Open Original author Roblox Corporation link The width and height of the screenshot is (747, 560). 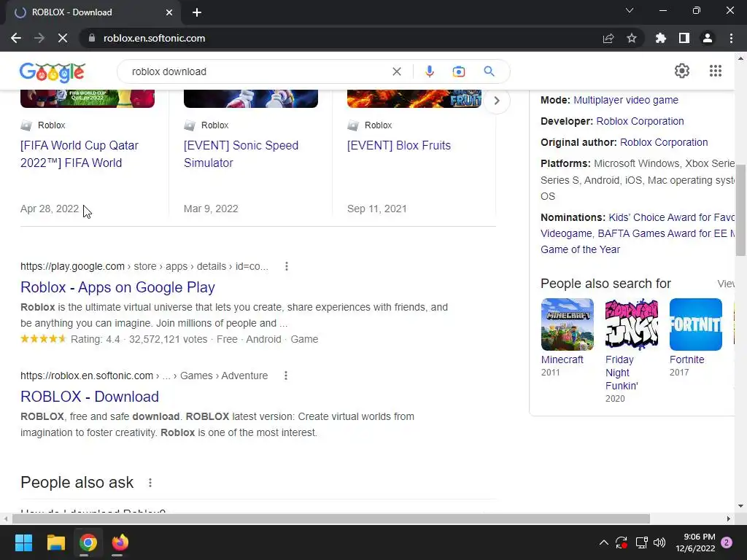coord(664,142)
